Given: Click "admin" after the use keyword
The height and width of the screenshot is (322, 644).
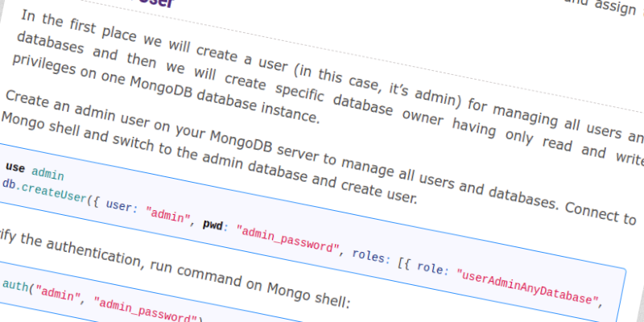Looking at the screenshot, I should [x=47, y=172].
